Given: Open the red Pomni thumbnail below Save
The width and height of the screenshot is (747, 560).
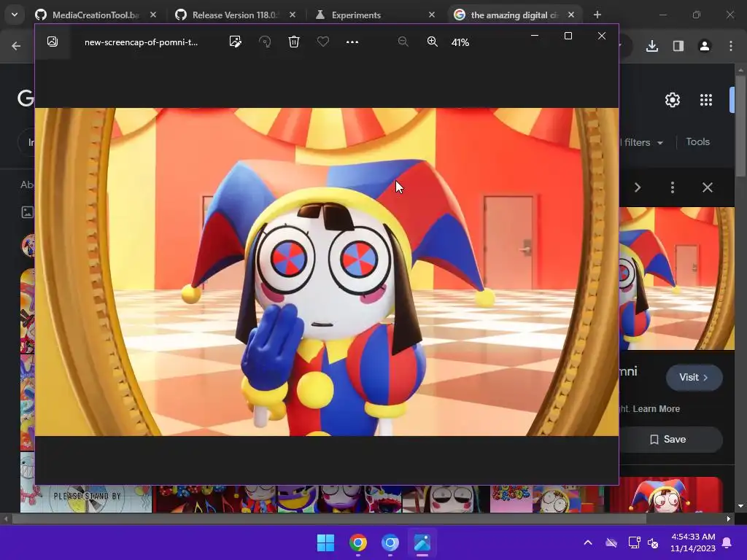Looking at the screenshot, I should 666,495.
